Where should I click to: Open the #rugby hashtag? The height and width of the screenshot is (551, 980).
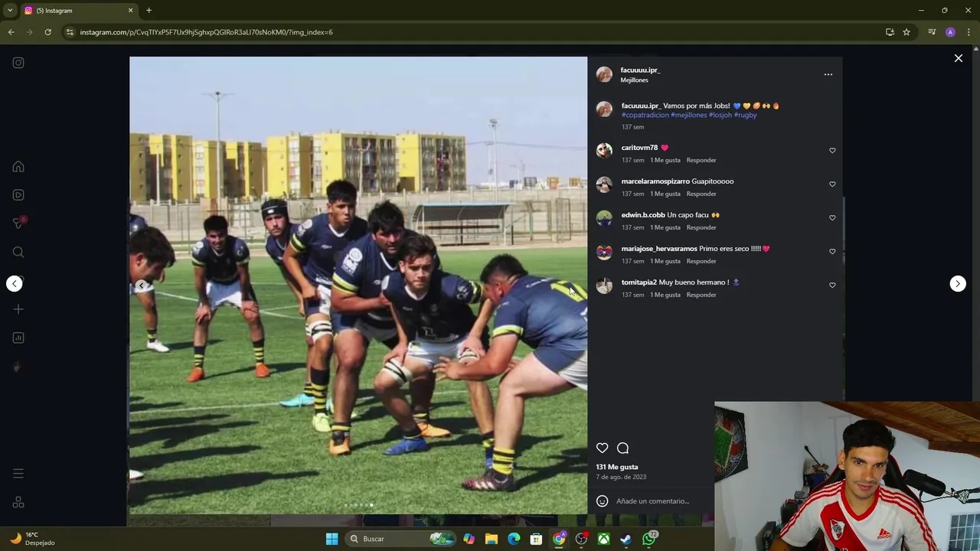click(746, 115)
